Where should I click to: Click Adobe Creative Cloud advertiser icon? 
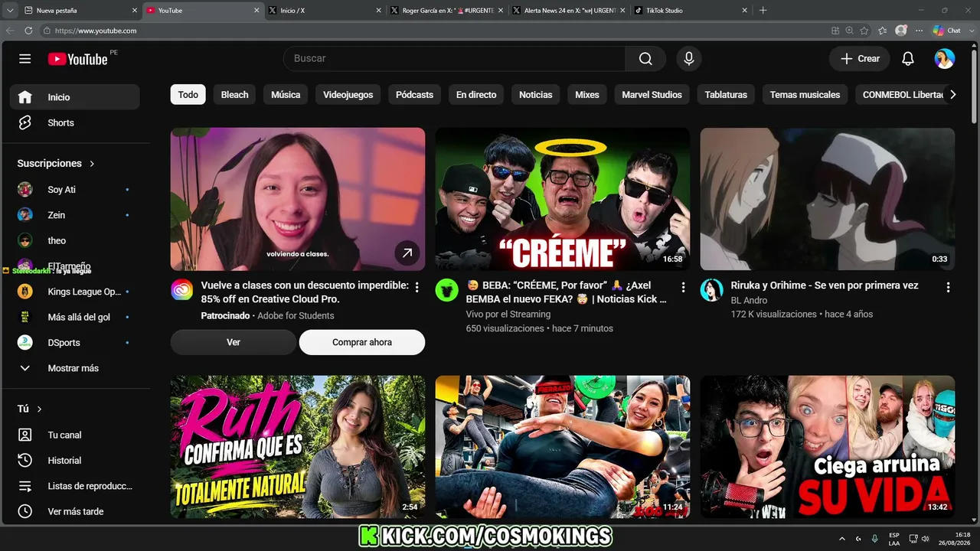182,290
